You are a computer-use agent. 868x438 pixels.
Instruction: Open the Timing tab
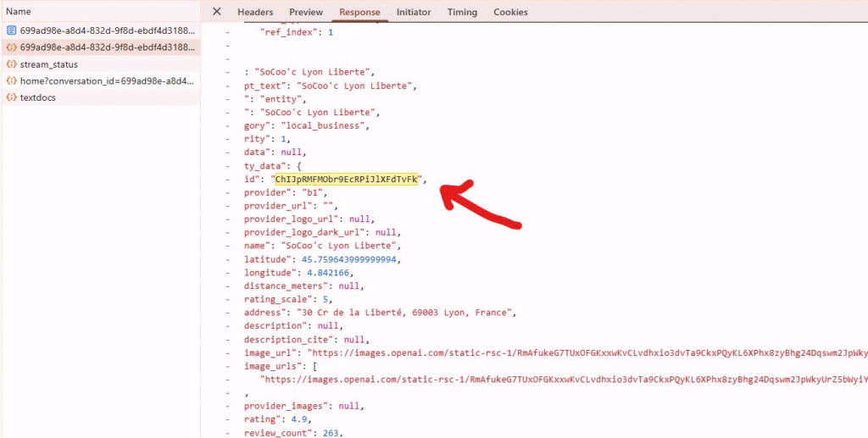[462, 13]
